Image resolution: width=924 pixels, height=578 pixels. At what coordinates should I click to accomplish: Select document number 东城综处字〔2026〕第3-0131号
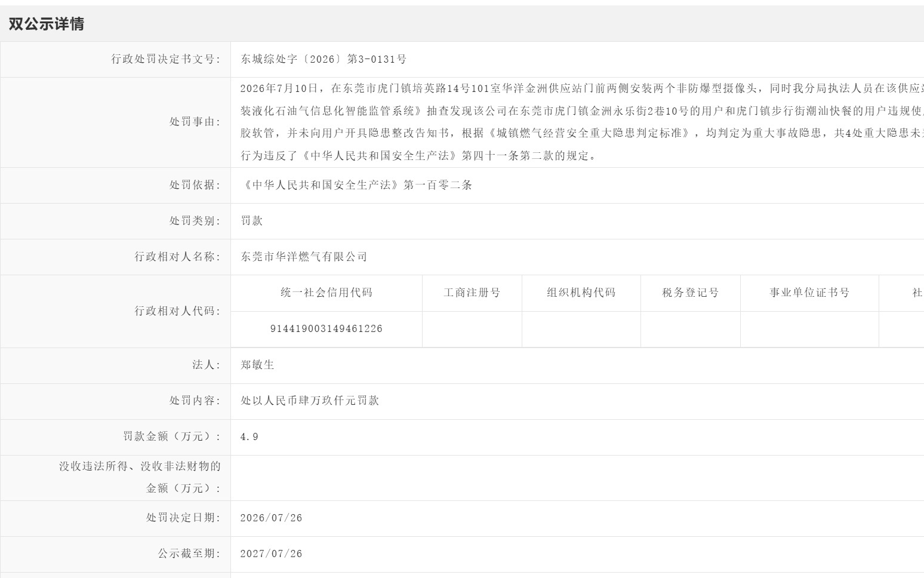(324, 59)
